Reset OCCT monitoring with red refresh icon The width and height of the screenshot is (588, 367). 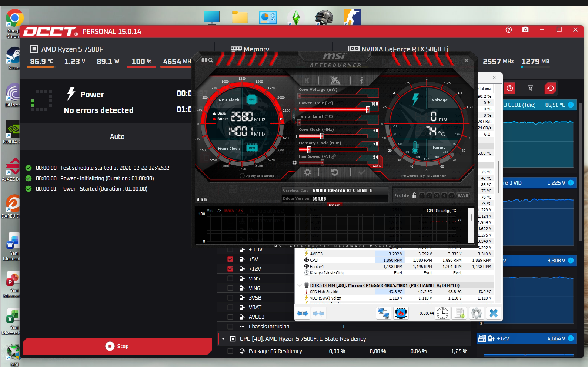[x=551, y=88]
